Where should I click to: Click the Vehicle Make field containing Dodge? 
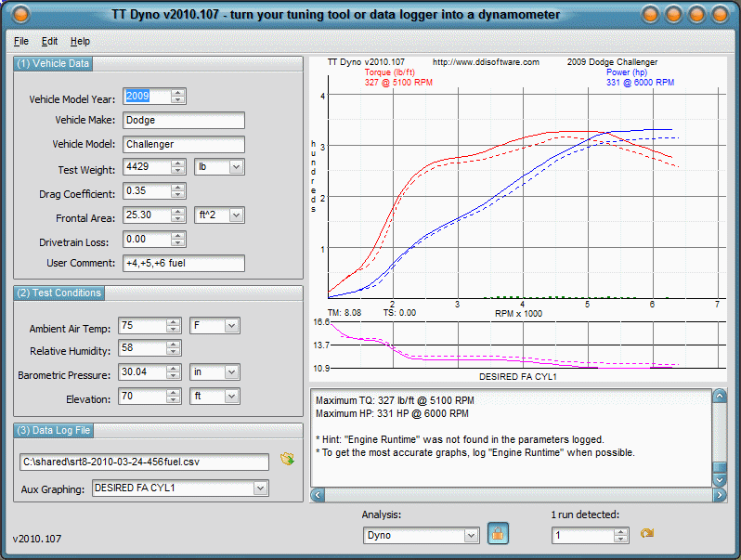[184, 120]
